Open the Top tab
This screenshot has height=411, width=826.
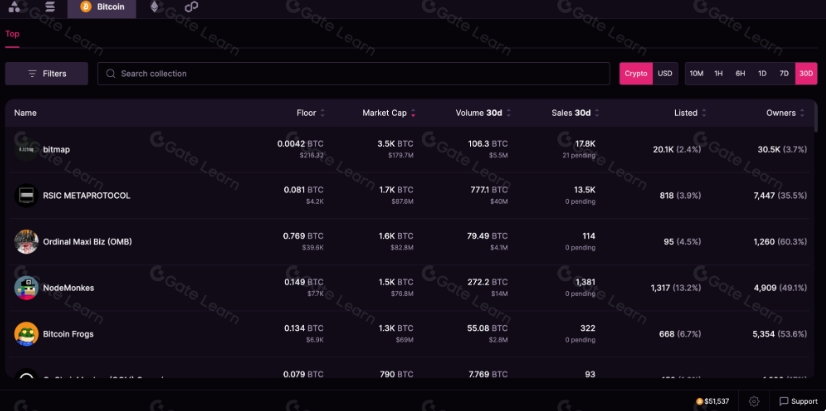click(12, 34)
